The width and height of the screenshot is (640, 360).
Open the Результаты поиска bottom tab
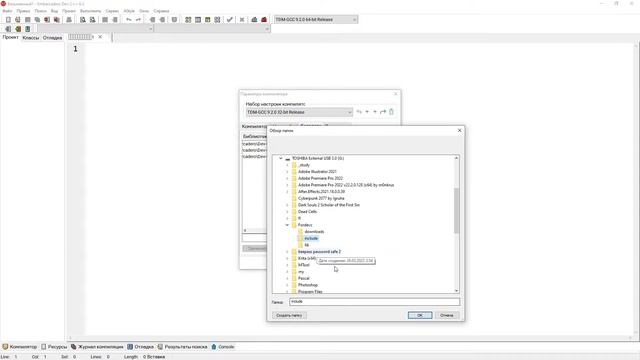click(x=182, y=347)
